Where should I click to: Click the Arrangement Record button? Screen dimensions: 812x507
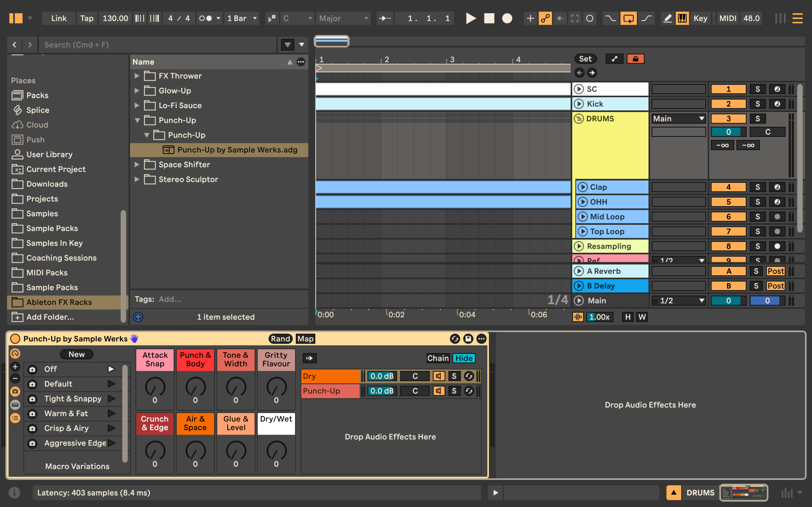point(507,18)
